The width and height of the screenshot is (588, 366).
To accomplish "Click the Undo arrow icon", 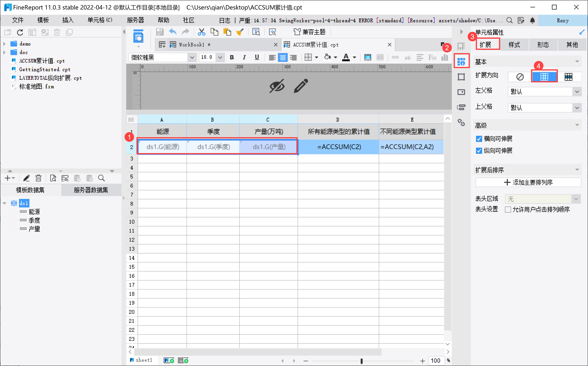I will click(x=173, y=32).
